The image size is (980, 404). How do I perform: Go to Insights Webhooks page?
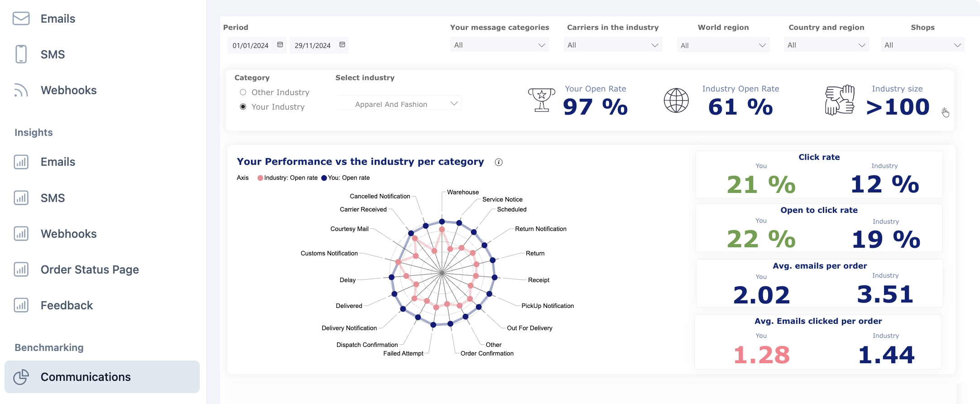(x=68, y=234)
